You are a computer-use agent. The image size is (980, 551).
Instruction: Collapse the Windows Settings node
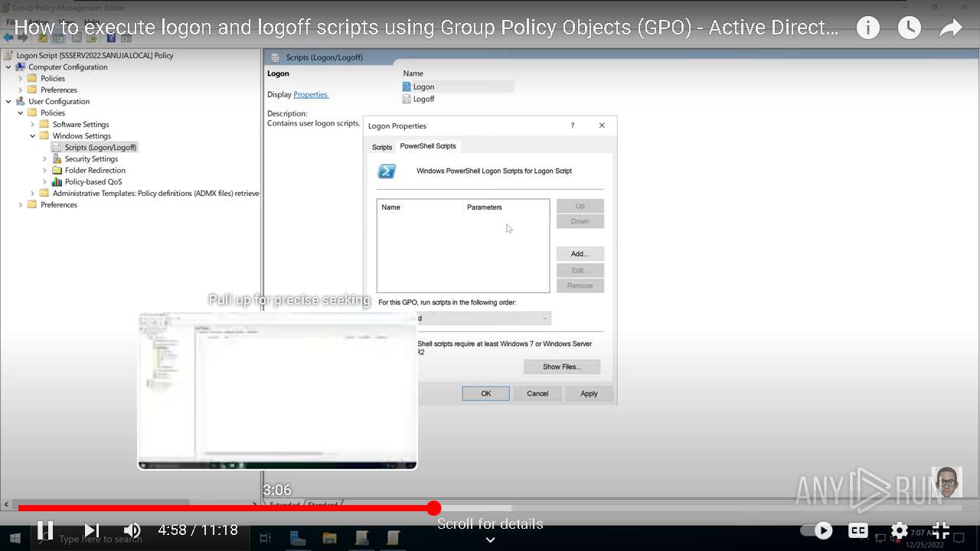point(33,136)
